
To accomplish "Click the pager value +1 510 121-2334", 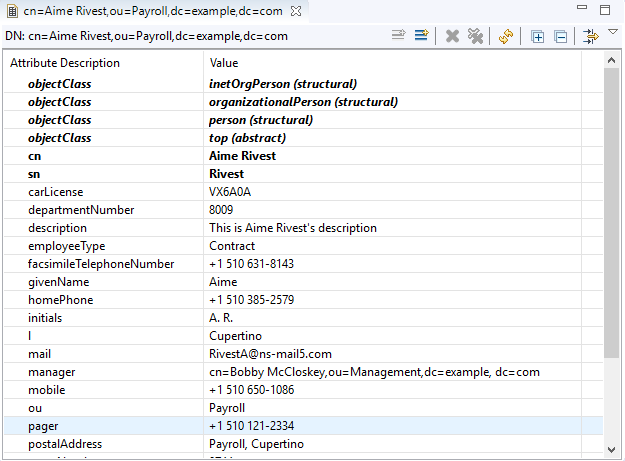I will tap(251, 426).
